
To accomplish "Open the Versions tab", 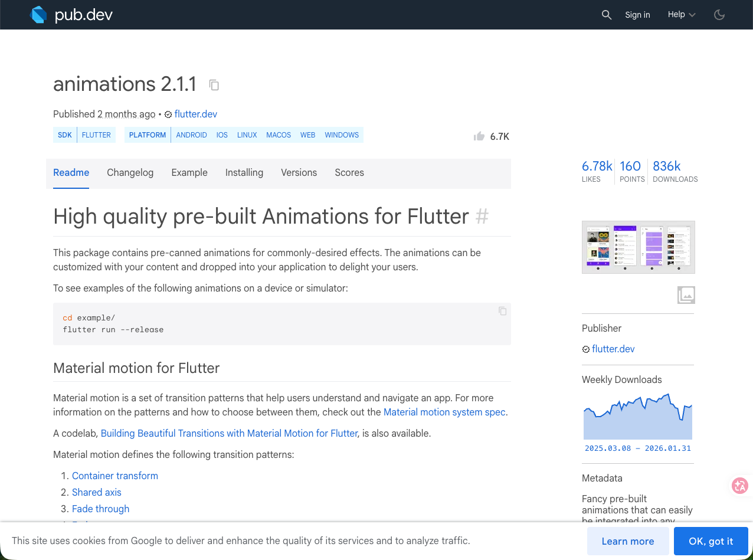I will [x=299, y=173].
